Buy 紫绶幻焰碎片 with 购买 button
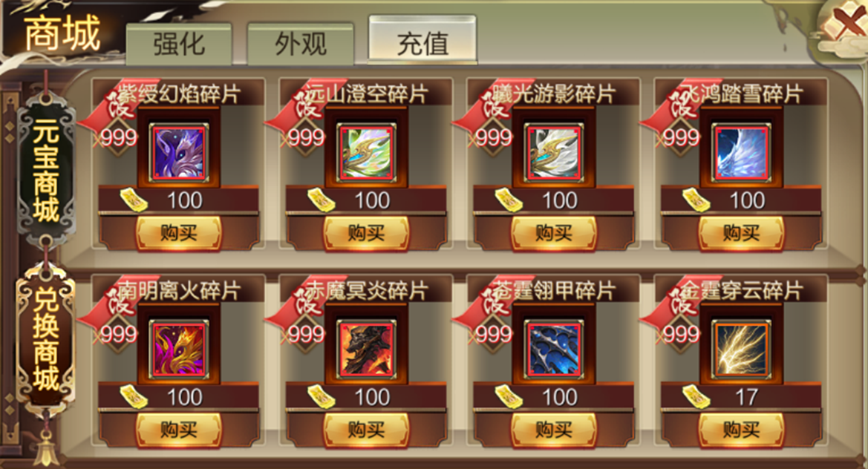This screenshot has height=469, width=868. [x=179, y=233]
